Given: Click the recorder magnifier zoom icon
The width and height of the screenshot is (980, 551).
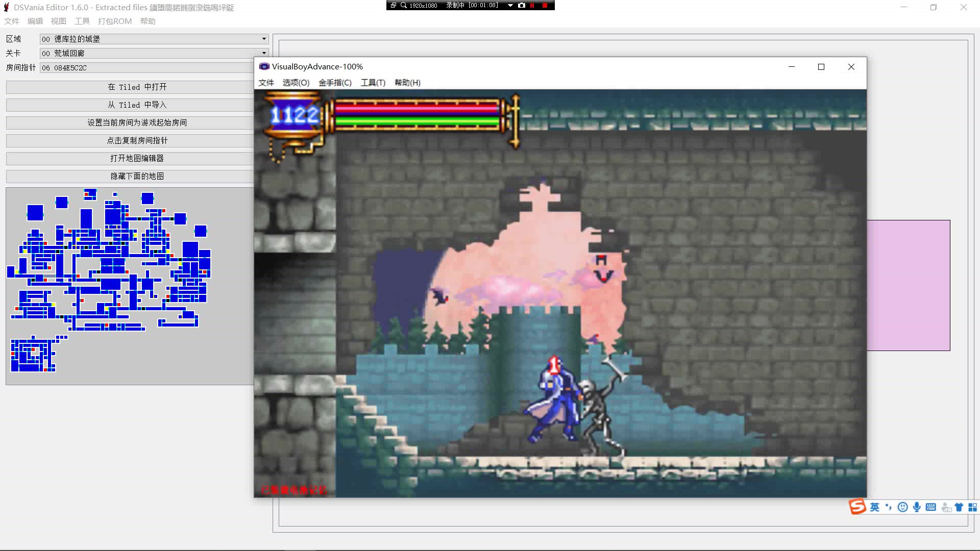Looking at the screenshot, I should click(x=404, y=5).
